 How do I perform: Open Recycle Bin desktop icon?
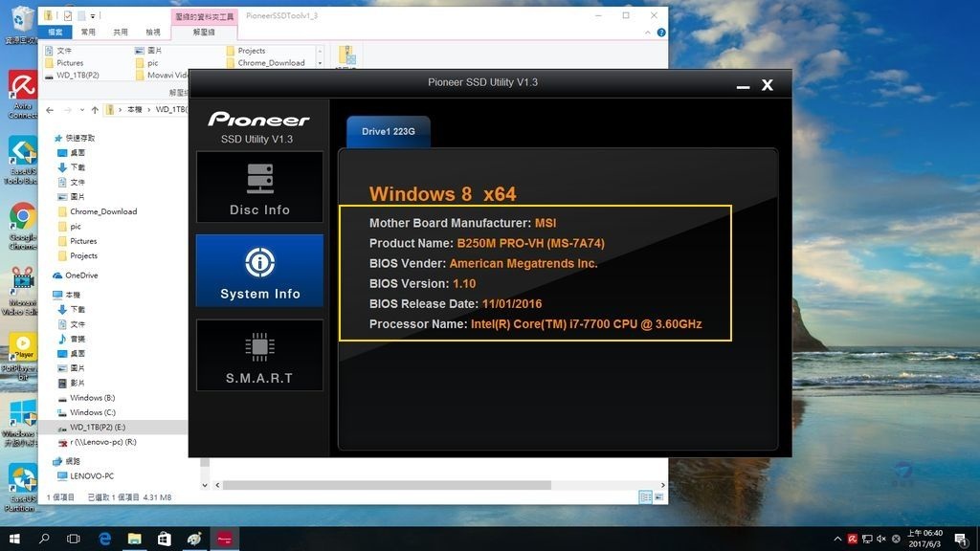pyautogui.click(x=21, y=25)
